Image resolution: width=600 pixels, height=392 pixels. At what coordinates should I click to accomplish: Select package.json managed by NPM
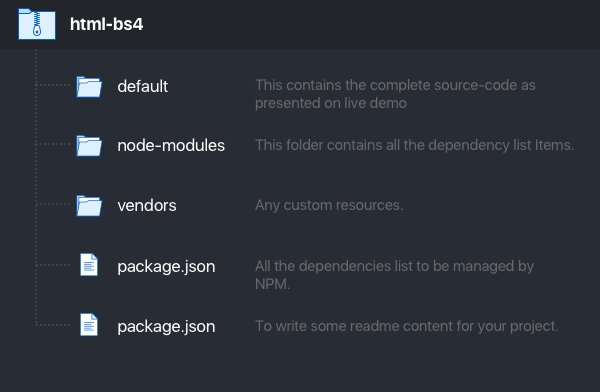[x=166, y=266]
